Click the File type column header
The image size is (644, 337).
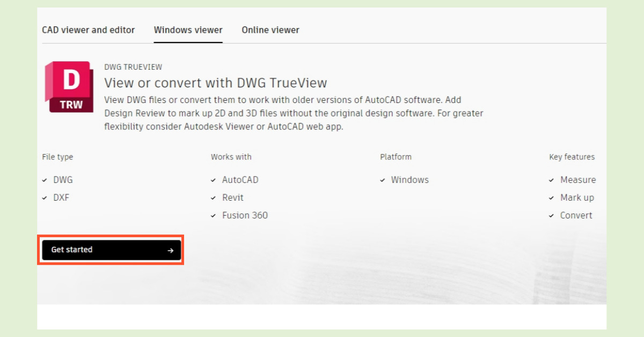(57, 157)
